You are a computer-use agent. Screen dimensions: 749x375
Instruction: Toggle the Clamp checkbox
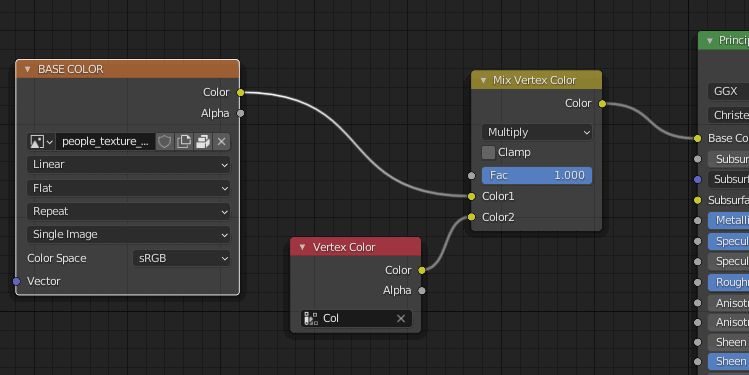click(488, 152)
